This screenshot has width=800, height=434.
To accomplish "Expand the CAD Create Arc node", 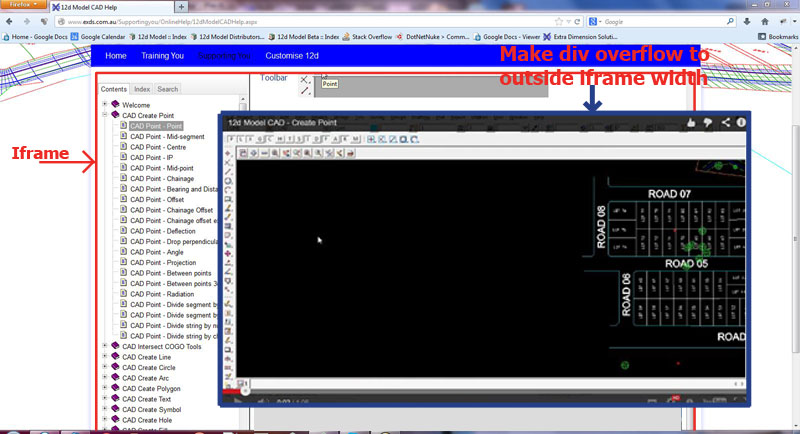I will coord(105,377).
